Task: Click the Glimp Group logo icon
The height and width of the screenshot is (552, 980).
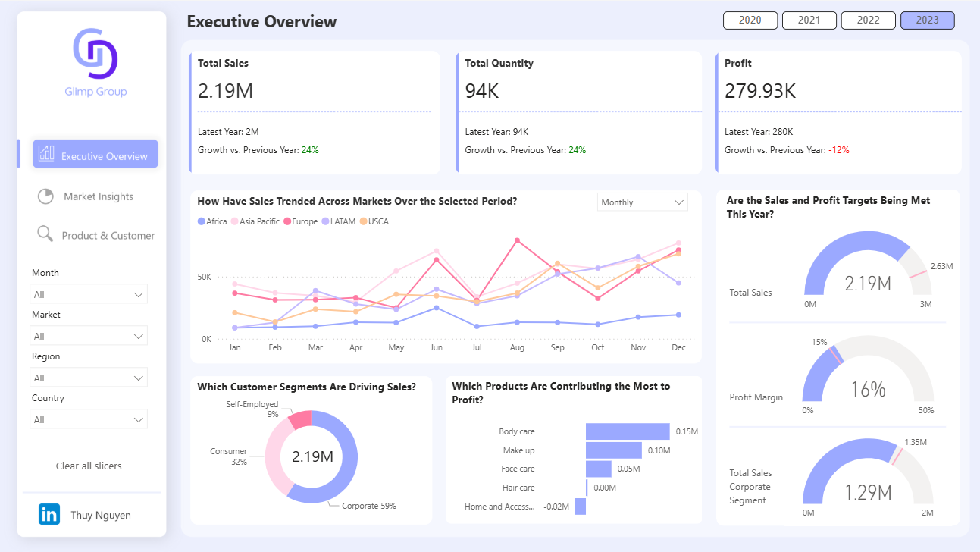Action: click(x=95, y=53)
